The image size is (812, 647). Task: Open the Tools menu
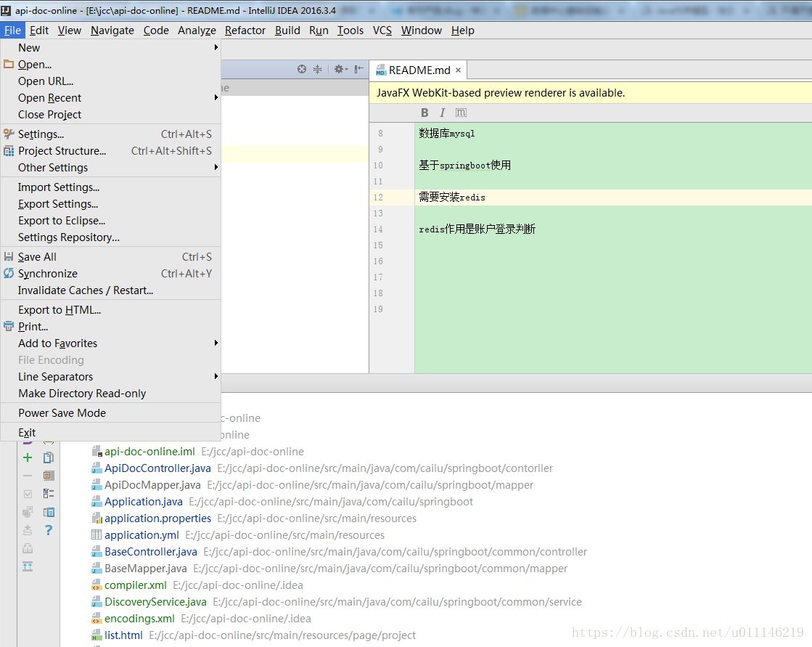point(350,30)
